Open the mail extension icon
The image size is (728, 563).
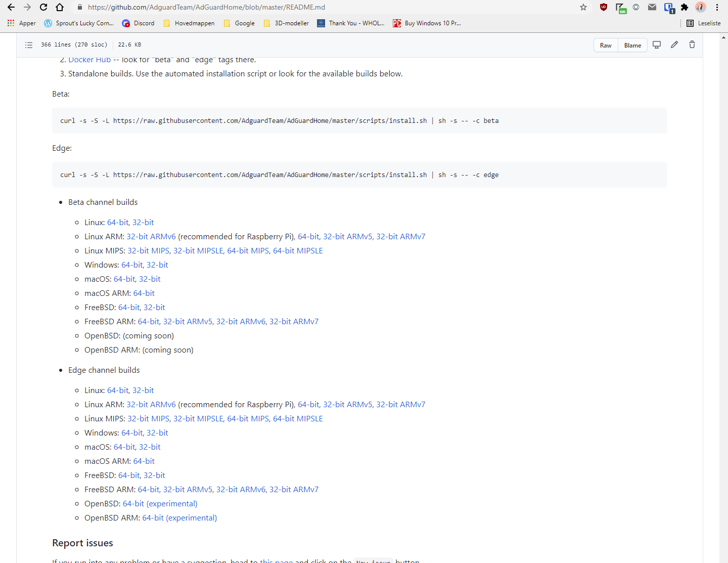(x=652, y=7)
